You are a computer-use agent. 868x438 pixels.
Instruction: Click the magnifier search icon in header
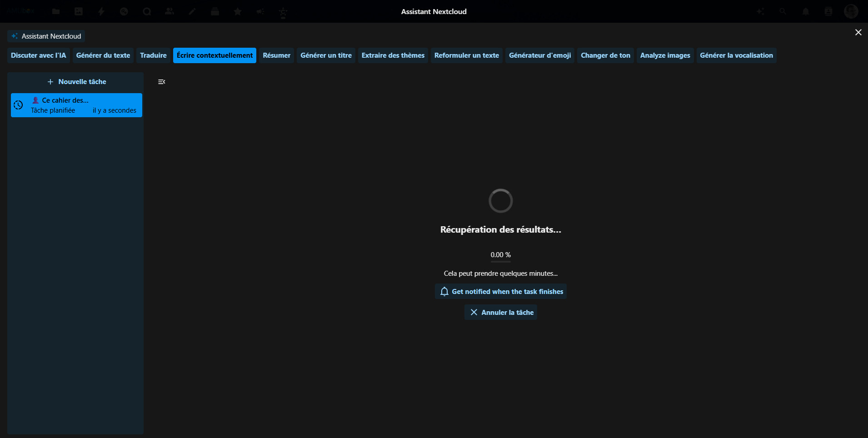[x=783, y=11]
